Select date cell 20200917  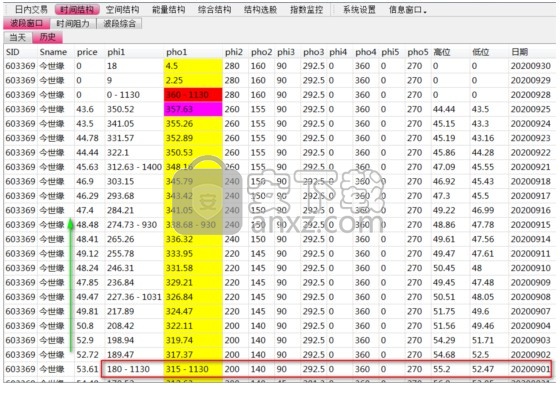(x=530, y=196)
